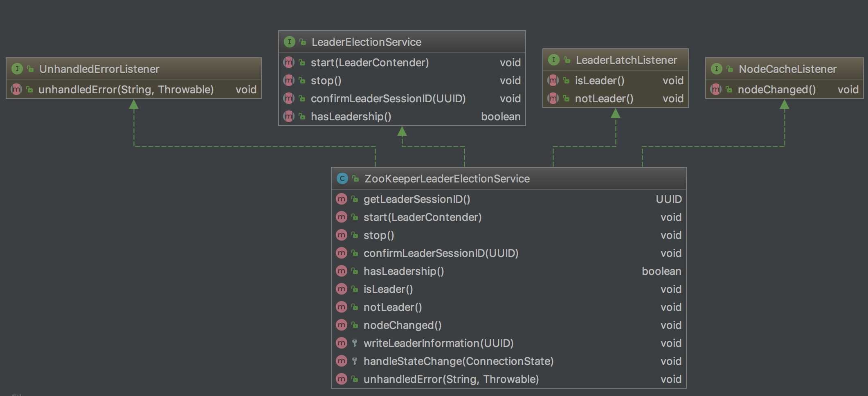Select the LeaderElectionService header title

click(x=367, y=42)
